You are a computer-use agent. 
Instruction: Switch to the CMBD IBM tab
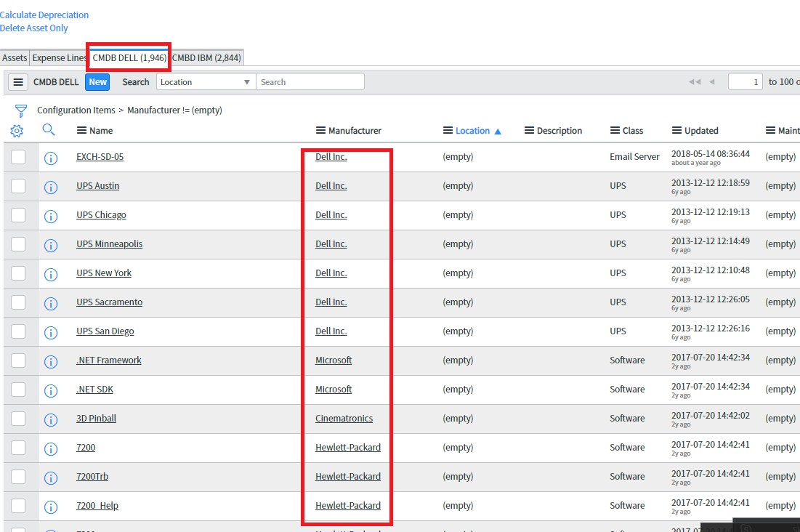[x=206, y=57]
